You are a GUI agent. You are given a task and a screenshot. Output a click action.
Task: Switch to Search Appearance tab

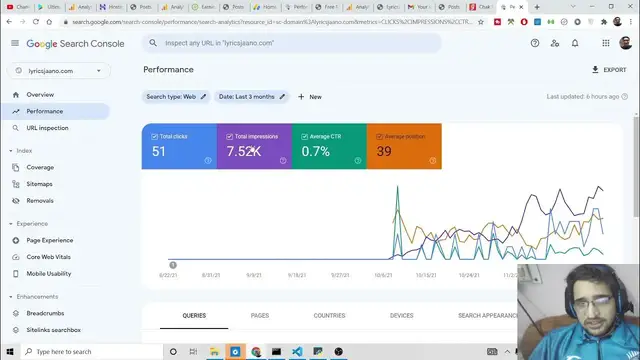coord(487,316)
